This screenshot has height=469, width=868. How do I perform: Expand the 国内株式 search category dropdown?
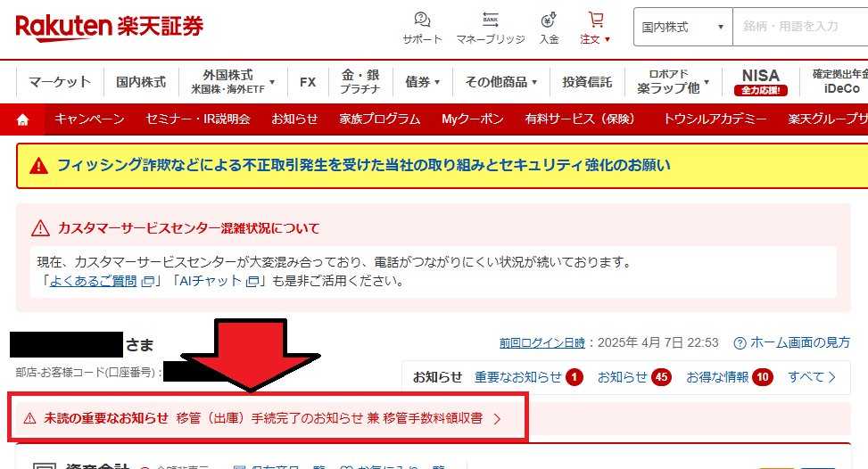(682, 27)
